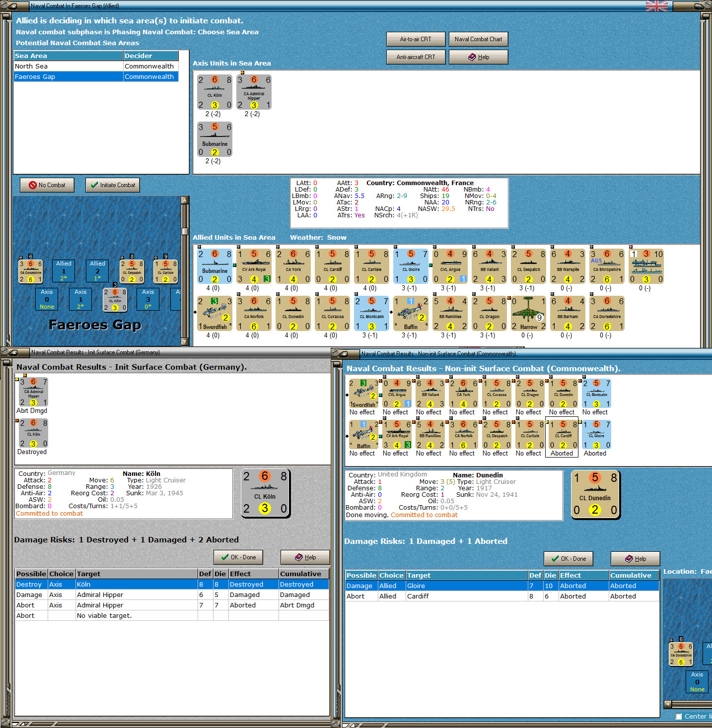Click Admiral Hipper counter in Germany results window
The image size is (712, 728).
coord(33,392)
